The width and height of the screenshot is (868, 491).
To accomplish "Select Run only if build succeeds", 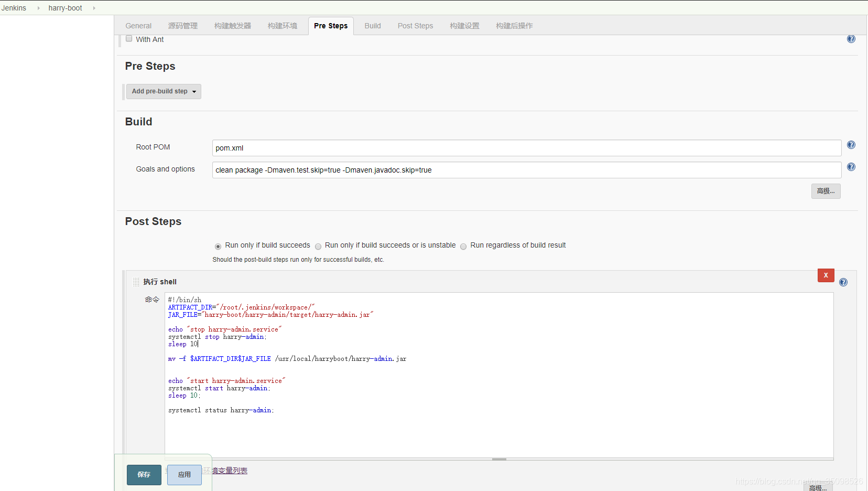I will pos(218,247).
